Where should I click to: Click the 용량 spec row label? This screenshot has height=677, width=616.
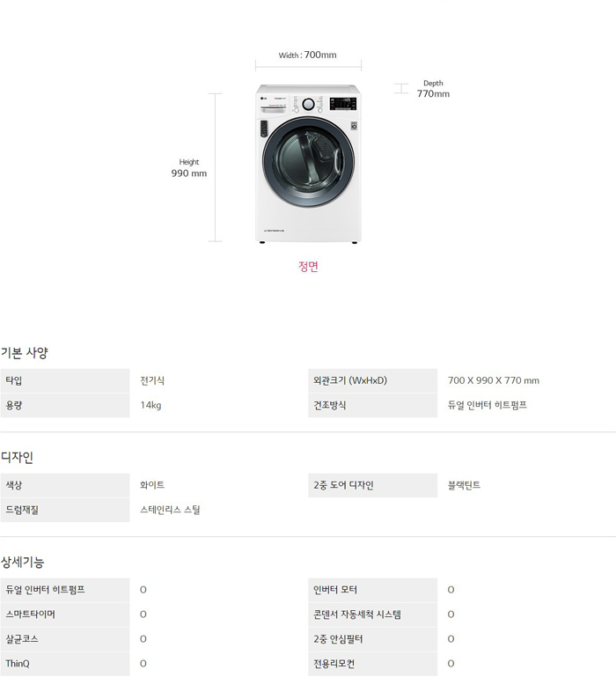[x=14, y=406]
